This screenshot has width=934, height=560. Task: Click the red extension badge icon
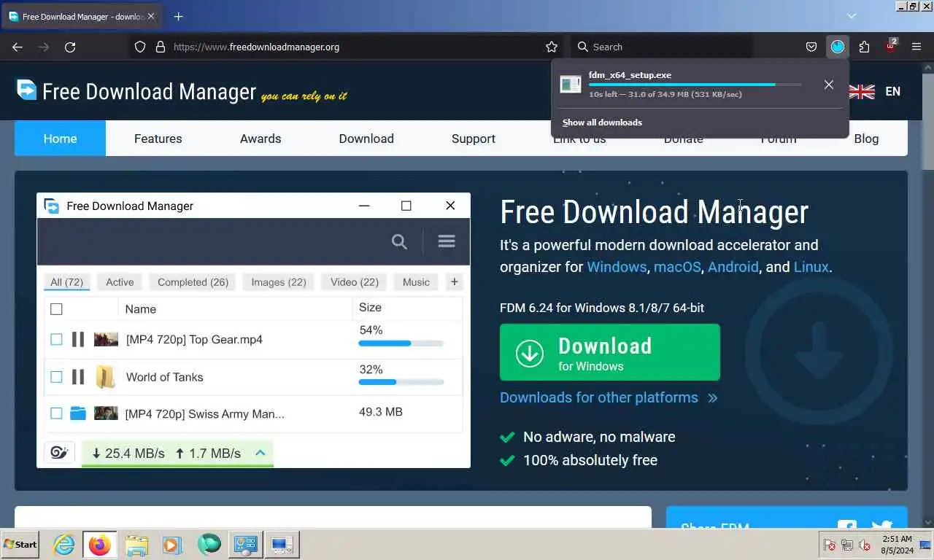[x=891, y=46]
